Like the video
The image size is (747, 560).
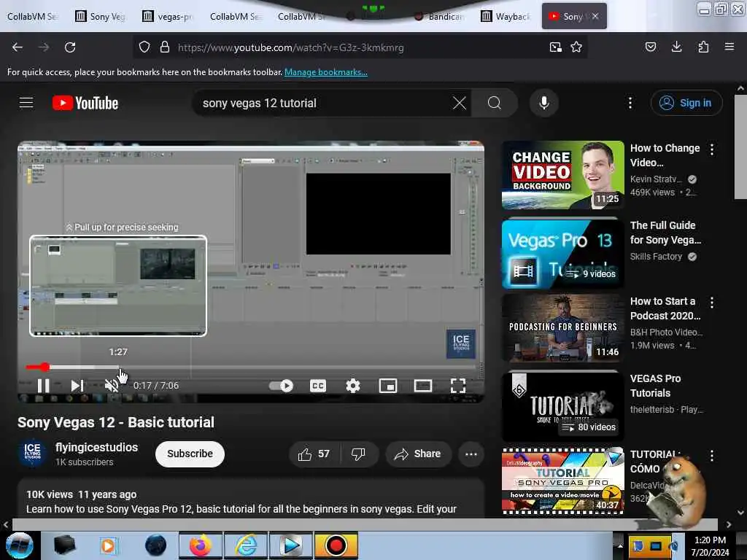314,454
